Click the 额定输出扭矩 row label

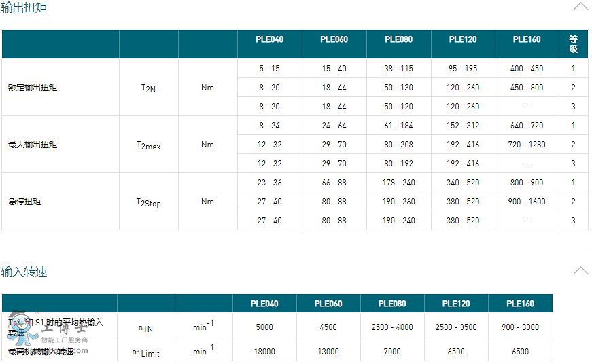pos(33,88)
